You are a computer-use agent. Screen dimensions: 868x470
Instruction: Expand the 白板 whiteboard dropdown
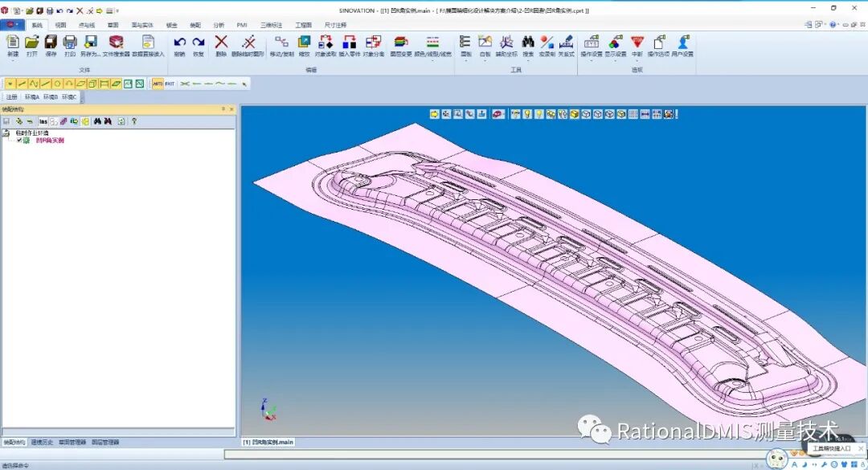tap(485, 60)
